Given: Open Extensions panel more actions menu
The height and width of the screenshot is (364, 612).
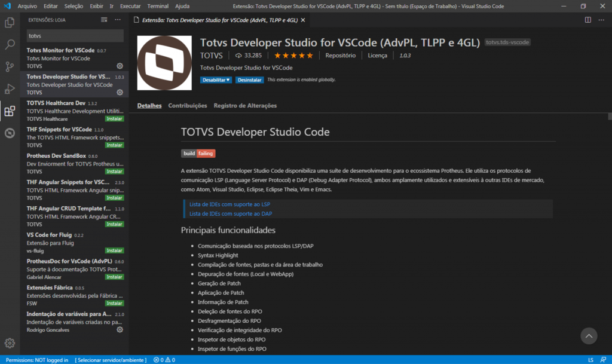Looking at the screenshot, I should pos(118,20).
